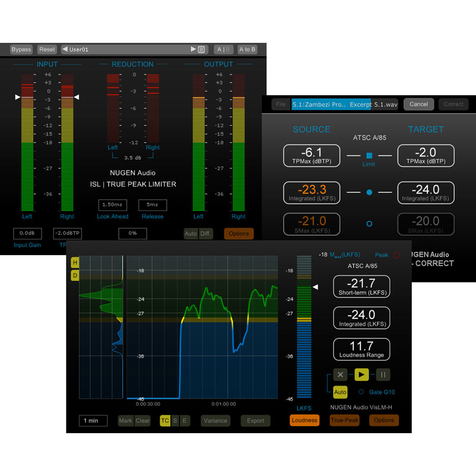Viewport: 476px width, 476px height.
Task: Click the next preset arrow beside User01
Action: tap(193, 49)
